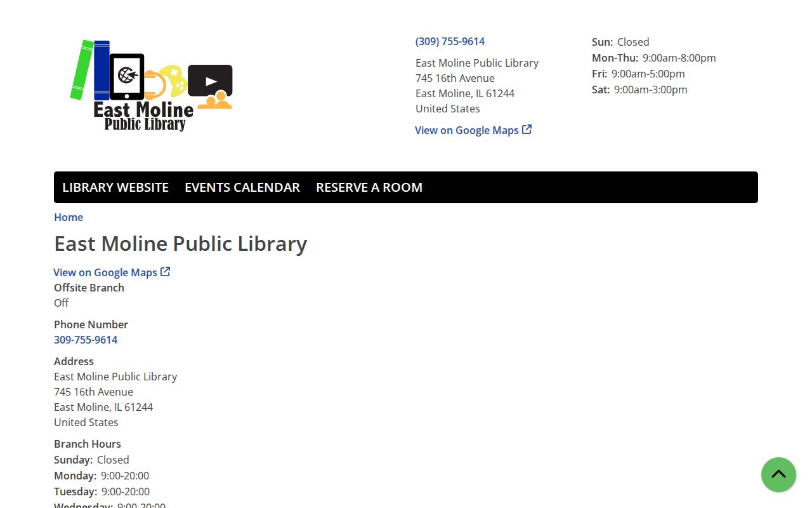
Task: Click the 309-755-9614 phone number link
Action: [x=86, y=340]
